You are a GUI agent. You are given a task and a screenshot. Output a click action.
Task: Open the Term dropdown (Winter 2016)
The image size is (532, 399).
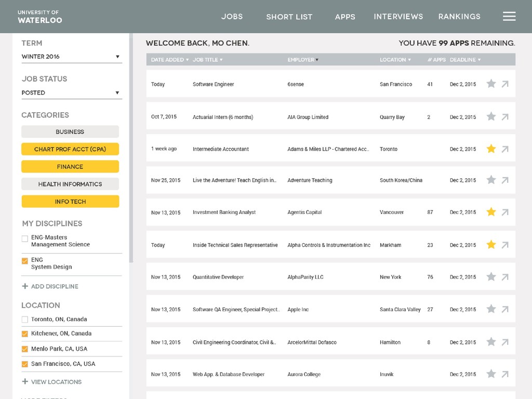(x=72, y=57)
